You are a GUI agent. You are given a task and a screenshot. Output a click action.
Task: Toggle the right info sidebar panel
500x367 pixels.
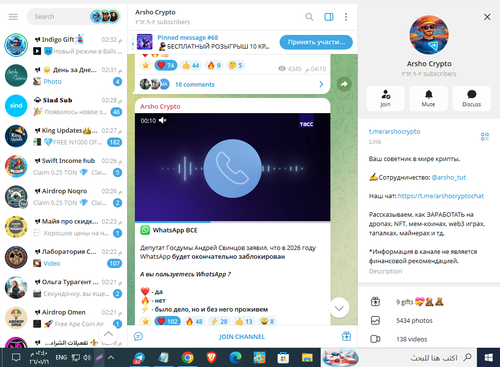click(329, 17)
